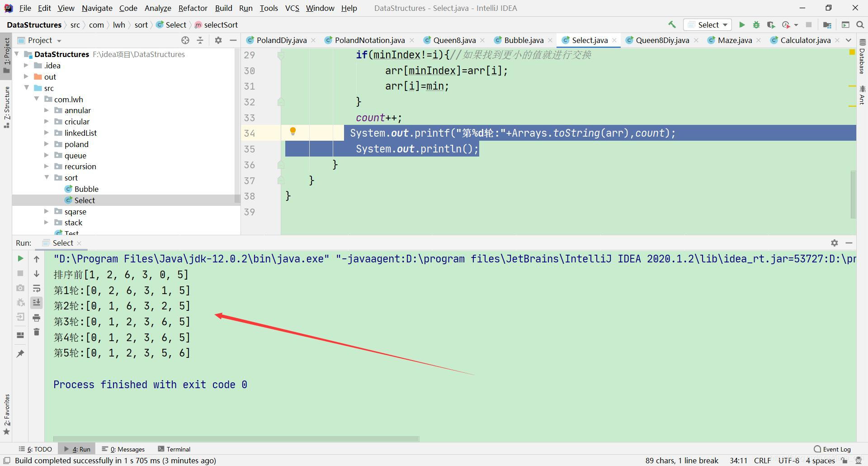This screenshot has width=868, height=466.
Task: Click the yellow inspection indicator in the editor
Action: point(852,52)
